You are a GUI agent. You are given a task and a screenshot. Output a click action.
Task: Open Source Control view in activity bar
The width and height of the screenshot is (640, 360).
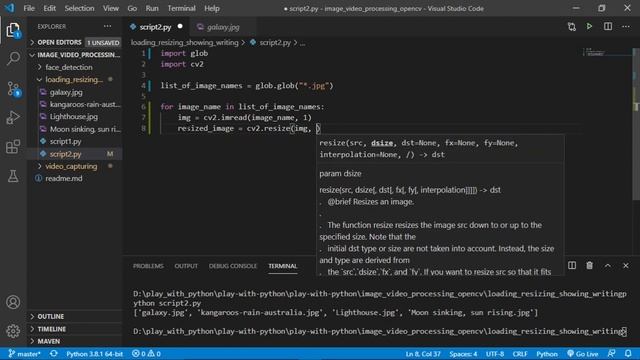[13, 89]
